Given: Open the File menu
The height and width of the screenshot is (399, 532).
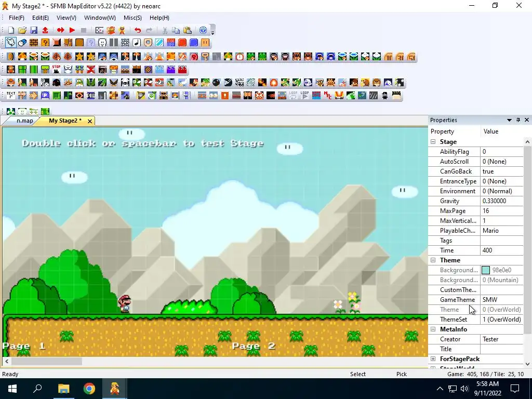Looking at the screenshot, I should click(x=16, y=18).
